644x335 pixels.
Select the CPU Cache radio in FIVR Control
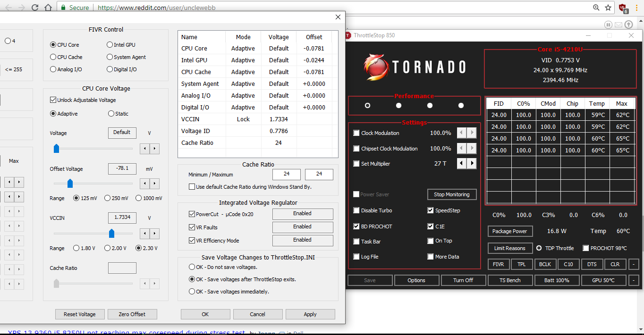point(53,57)
